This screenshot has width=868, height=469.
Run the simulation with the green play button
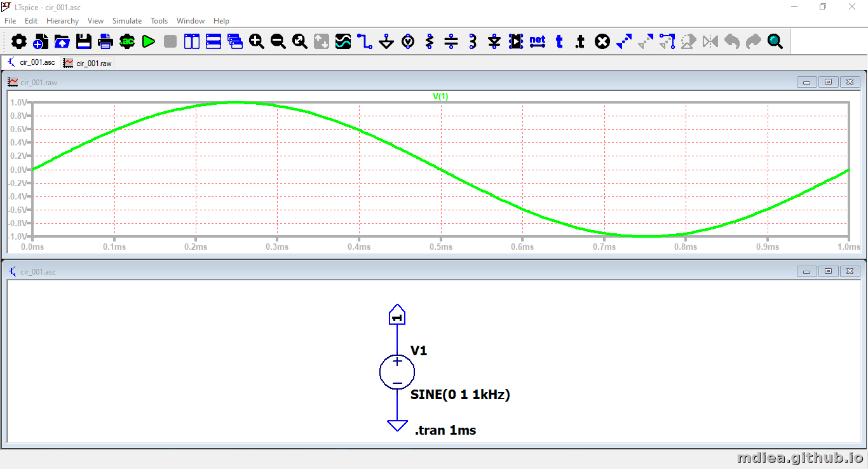149,42
